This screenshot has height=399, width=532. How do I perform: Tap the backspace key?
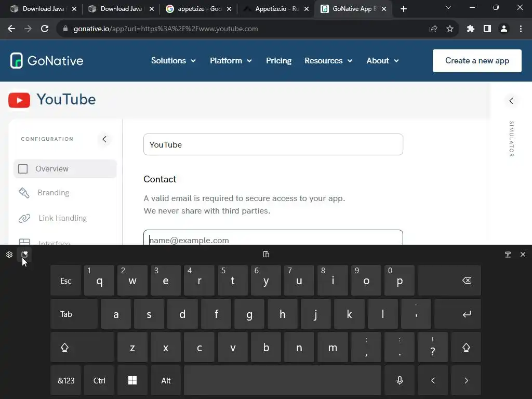(449, 281)
